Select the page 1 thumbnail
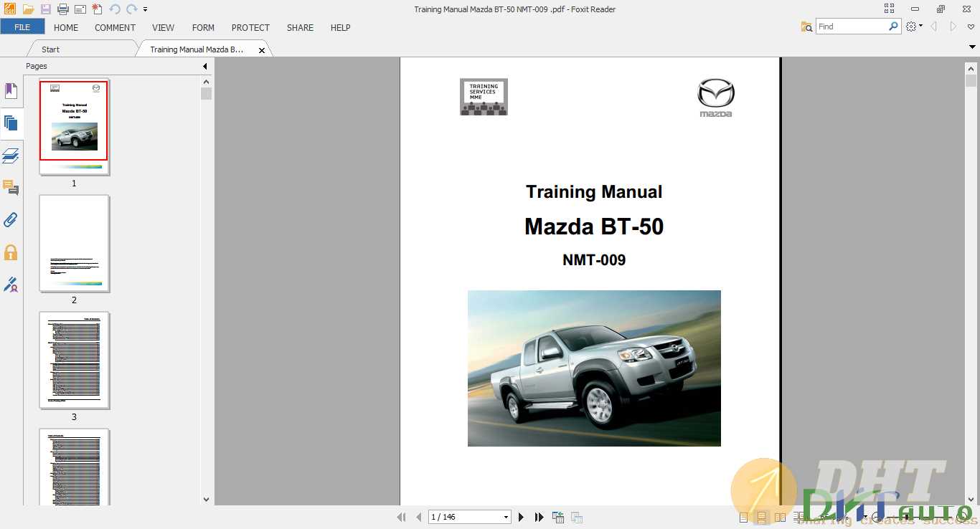The height and width of the screenshot is (529, 980). pyautogui.click(x=74, y=126)
